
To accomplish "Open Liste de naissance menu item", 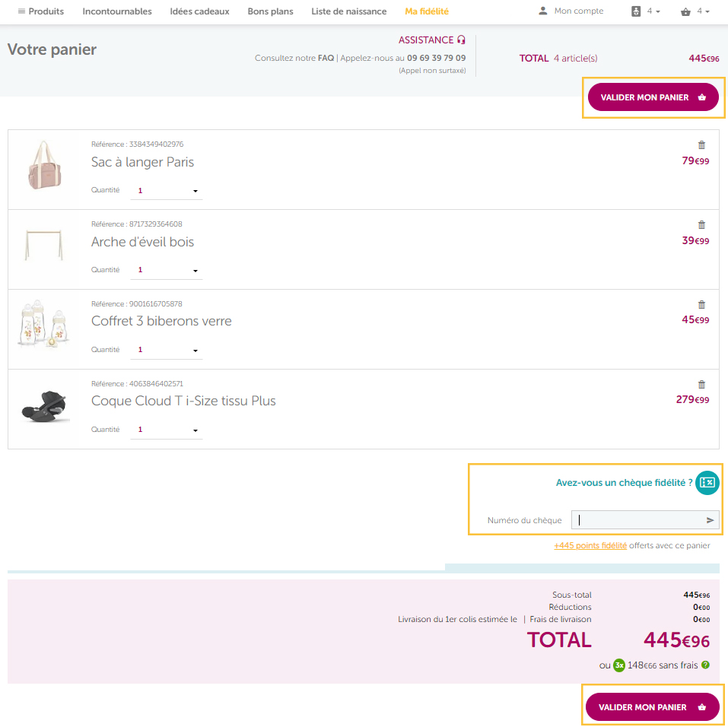I will coord(348,11).
